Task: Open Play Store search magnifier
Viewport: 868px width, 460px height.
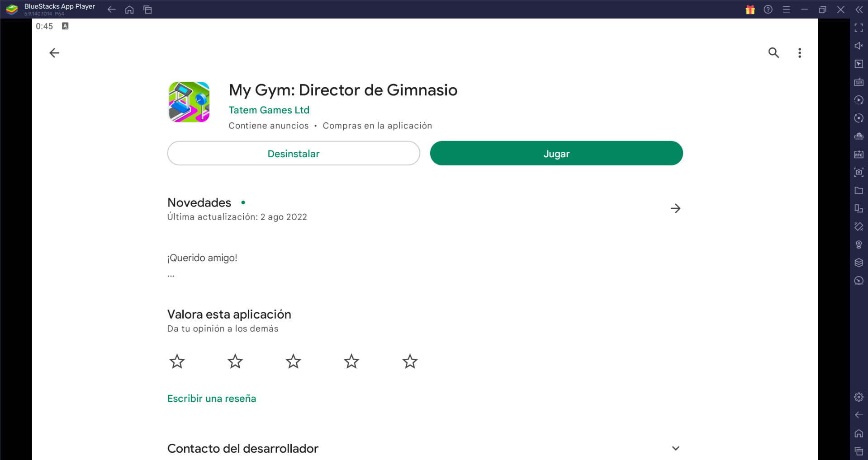Action: point(773,53)
